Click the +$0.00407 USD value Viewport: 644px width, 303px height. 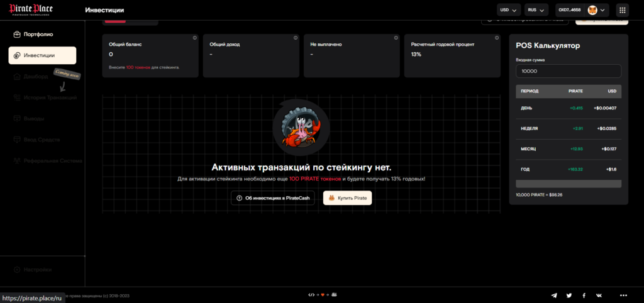click(x=605, y=108)
